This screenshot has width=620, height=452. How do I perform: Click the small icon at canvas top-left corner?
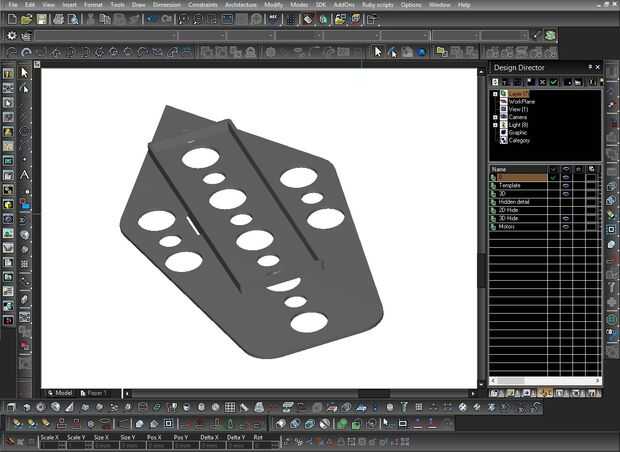pos(37,64)
